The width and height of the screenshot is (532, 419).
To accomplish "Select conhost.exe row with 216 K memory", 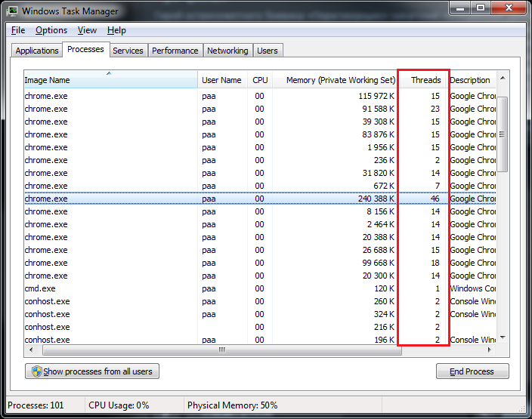I will pyautogui.click(x=260, y=327).
